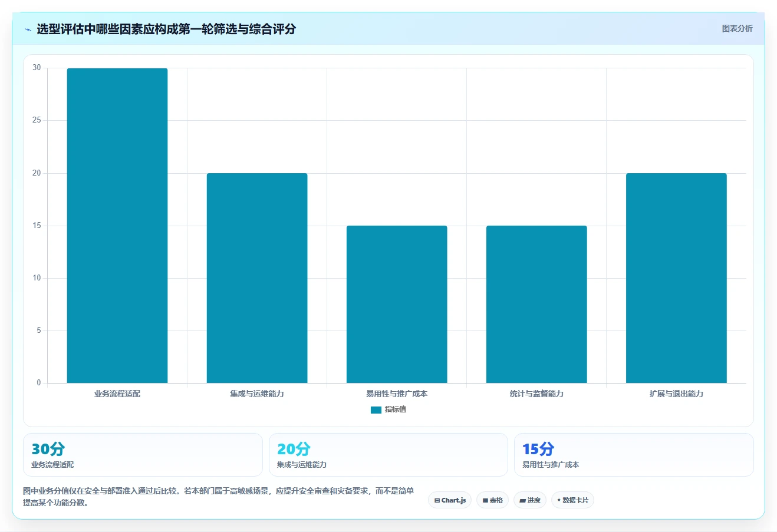The height and width of the screenshot is (532, 777).
Task: Click the 表格 tag chip
Action: tap(492, 500)
